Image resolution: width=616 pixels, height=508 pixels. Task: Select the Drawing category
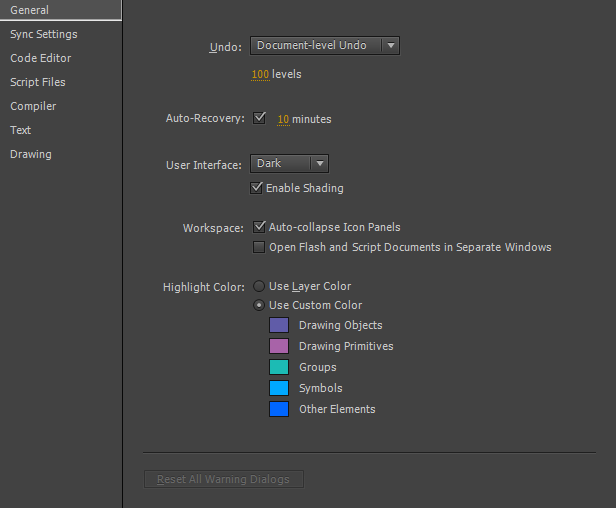(x=31, y=154)
